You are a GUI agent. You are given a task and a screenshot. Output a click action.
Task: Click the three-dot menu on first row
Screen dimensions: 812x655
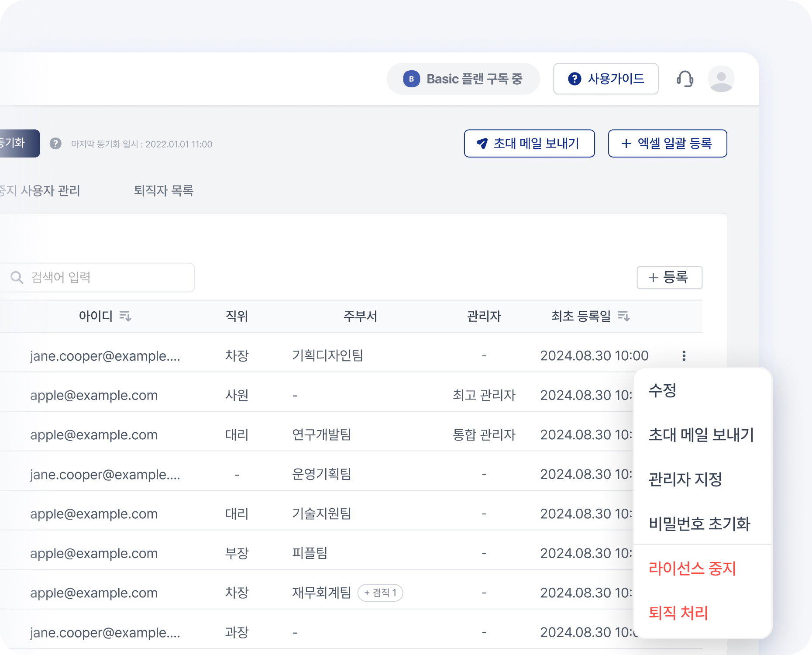[684, 356]
